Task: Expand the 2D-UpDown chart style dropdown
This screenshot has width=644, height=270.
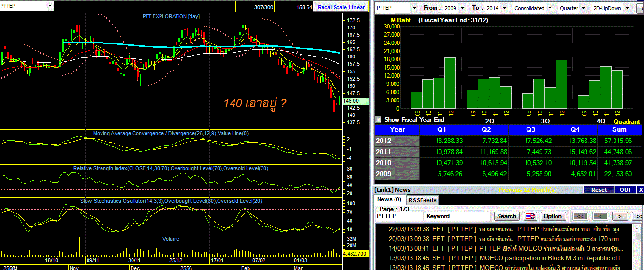Action: pyautogui.click(x=627, y=8)
